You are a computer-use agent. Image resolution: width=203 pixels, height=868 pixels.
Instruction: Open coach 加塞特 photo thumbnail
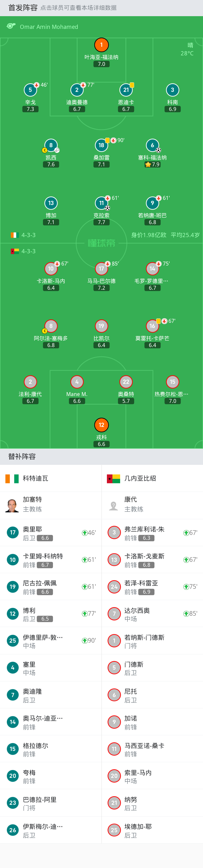[12, 506]
